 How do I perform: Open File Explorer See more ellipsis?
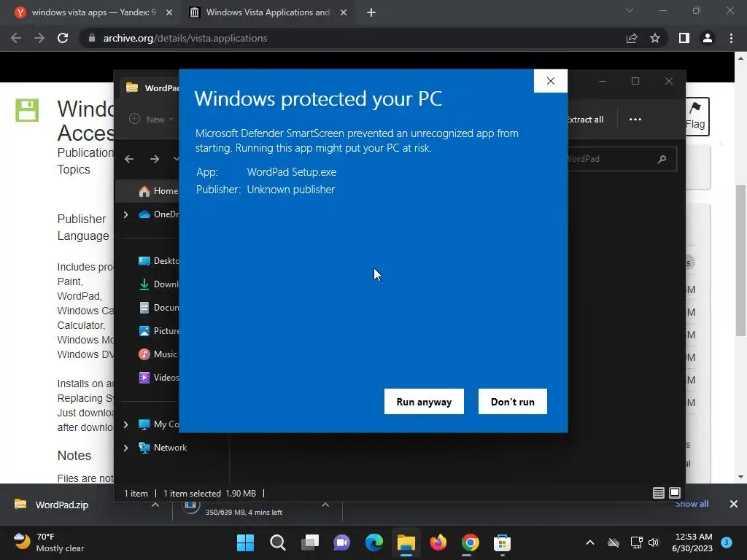coord(635,120)
